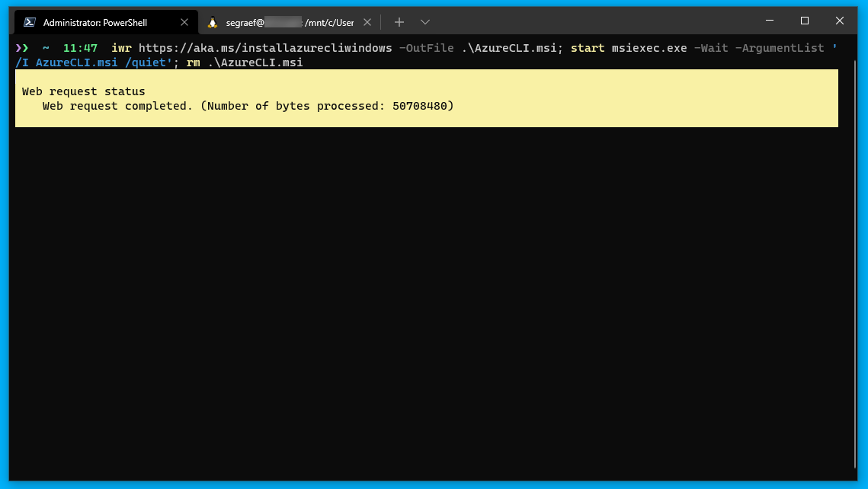Minimize the terminal window
This screenshot has width=868, height=489.
click(770, 21)
